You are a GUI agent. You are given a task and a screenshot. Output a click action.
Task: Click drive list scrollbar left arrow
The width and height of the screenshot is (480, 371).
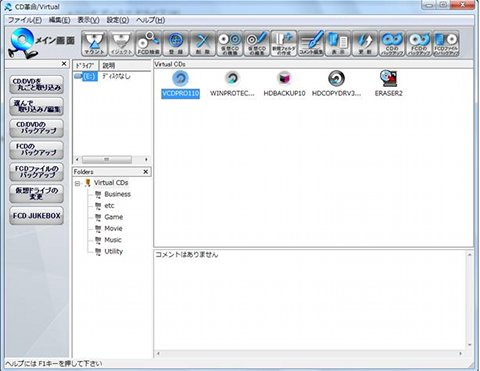click(77, 160)
